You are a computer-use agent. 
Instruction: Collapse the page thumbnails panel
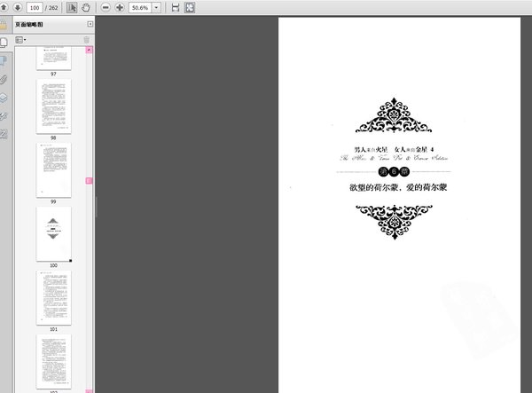coord(90,24)
